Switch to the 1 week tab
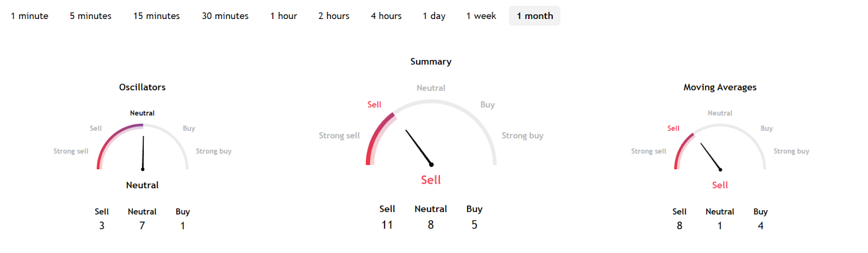Viewport: 868px width, 253px height. (481, 16)
